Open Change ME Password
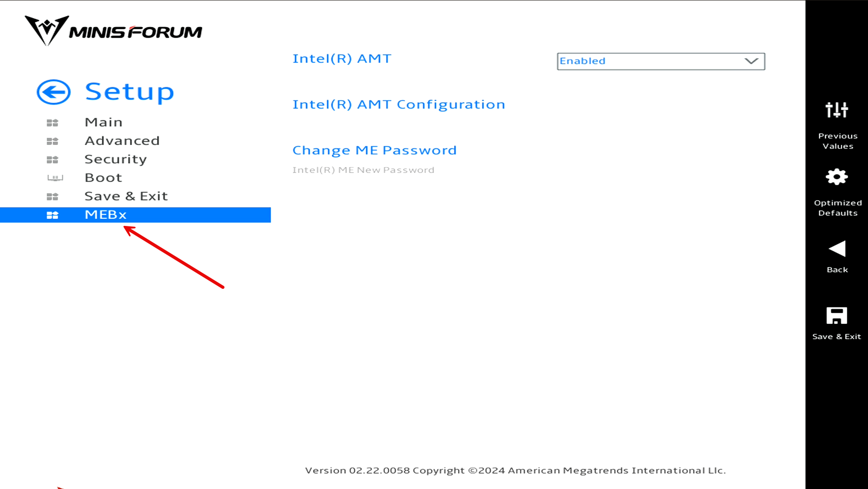 click(x=374, y=150)
